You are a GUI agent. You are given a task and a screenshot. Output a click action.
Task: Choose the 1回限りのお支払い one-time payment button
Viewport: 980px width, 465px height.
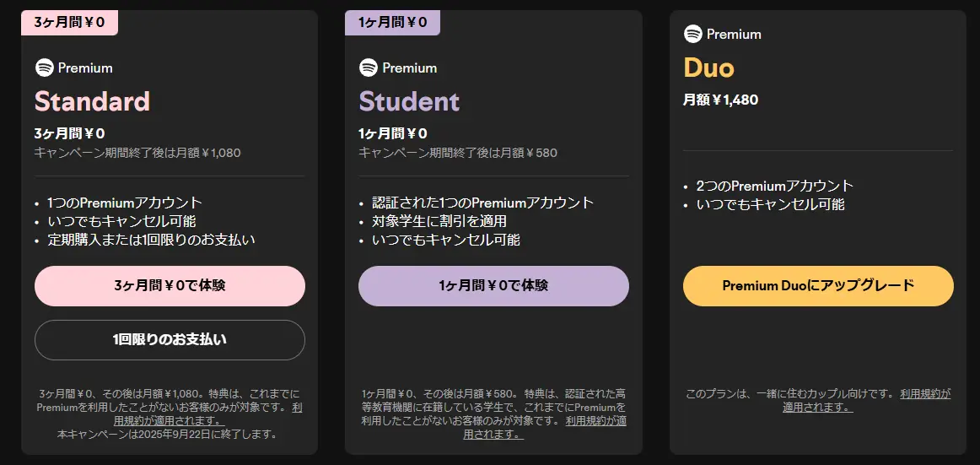(x=170, y=340)
